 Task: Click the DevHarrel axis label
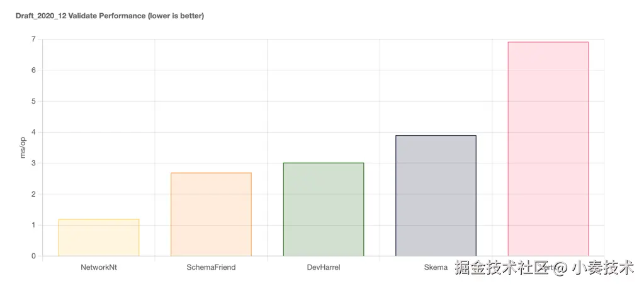coord(324,267)
